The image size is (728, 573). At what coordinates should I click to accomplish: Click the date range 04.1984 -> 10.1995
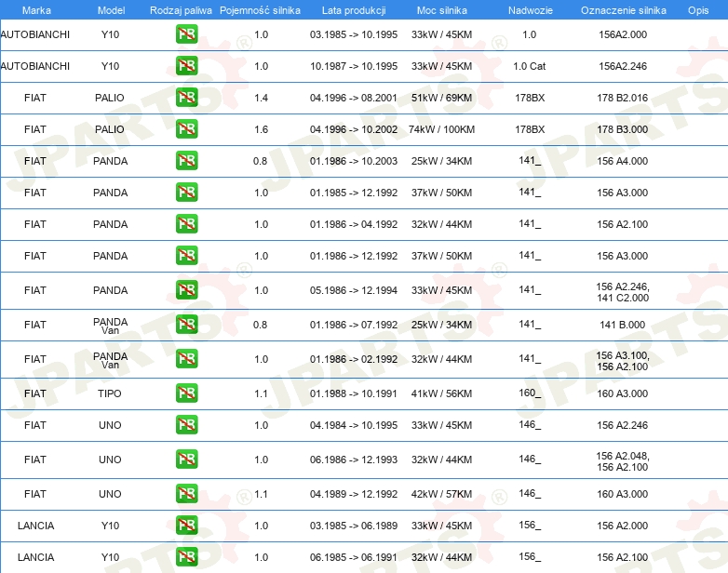[x=354, y=425]
